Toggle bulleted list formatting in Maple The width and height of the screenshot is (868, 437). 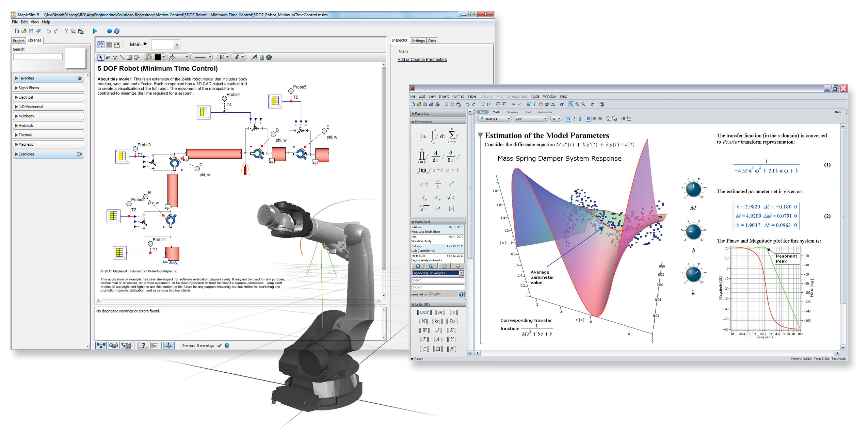point(623,119)
